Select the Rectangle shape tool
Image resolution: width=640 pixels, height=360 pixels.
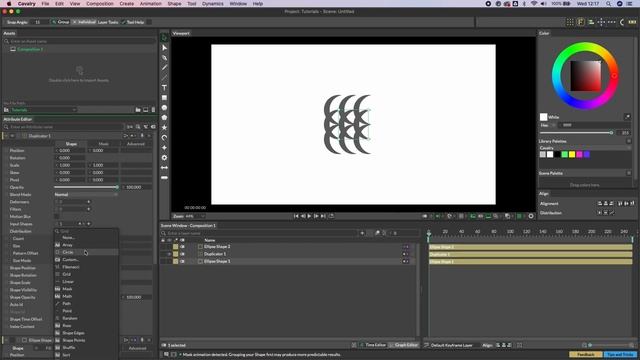pos(164,98)
